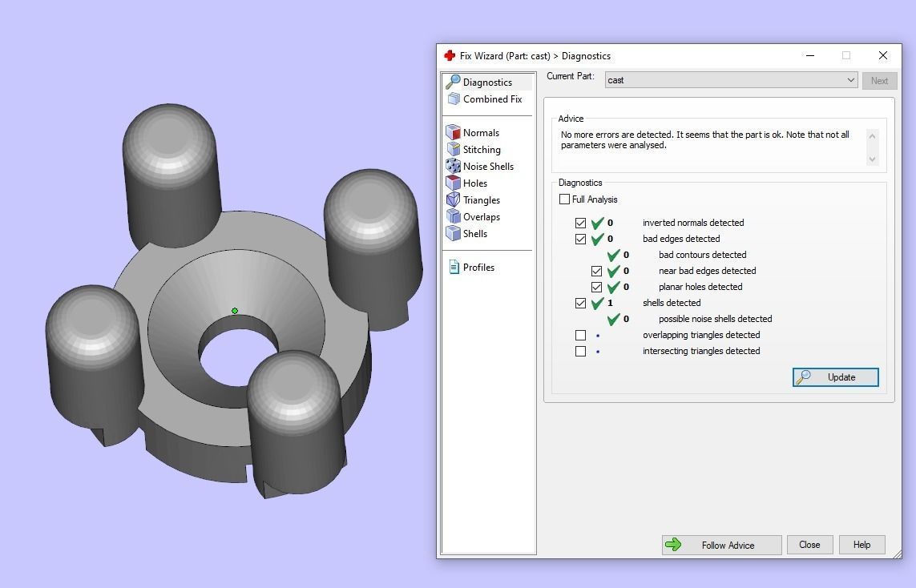The width and height of the screenshot is (916, 588).
Task: Uncheck shells detected checkbox
Action: (x=580, y=303)
